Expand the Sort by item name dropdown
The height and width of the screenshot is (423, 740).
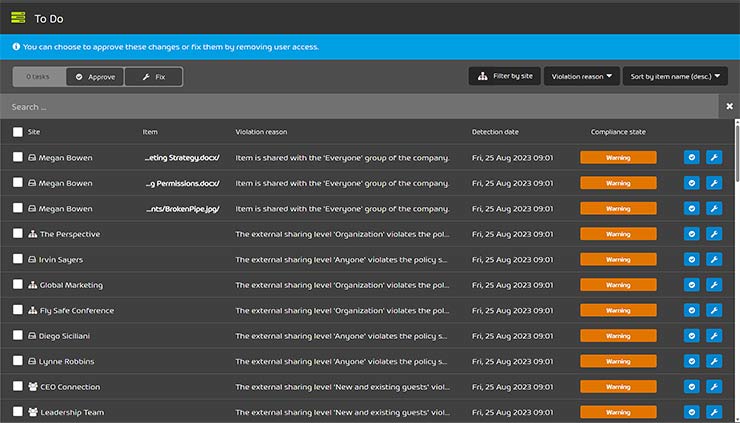676,76
